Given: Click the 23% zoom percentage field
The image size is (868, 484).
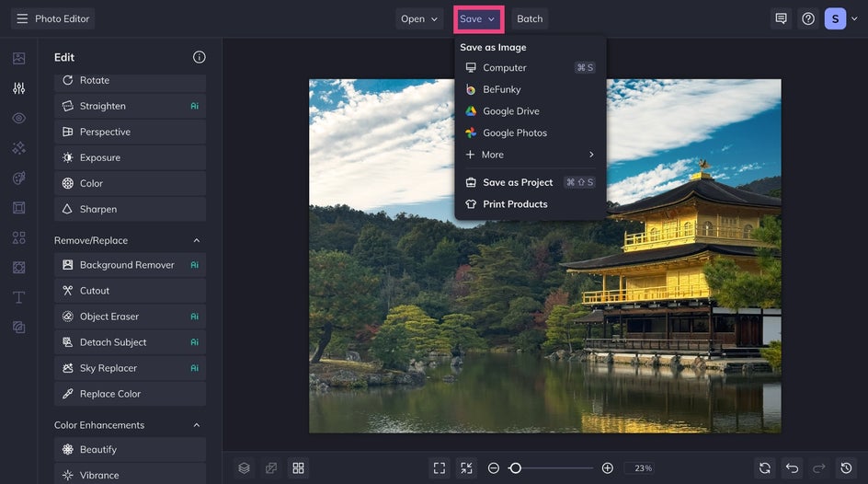Looking at the screenshot, I should click(x=640, y=468).
